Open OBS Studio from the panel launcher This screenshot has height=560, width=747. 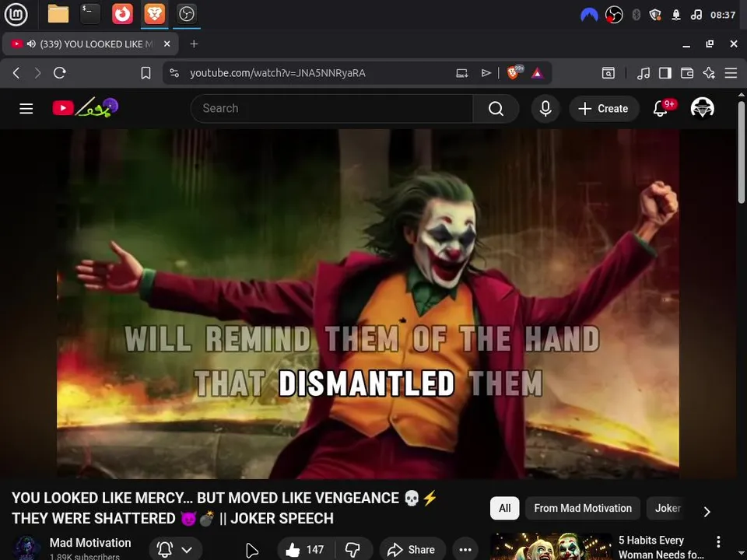click(186, 14)
